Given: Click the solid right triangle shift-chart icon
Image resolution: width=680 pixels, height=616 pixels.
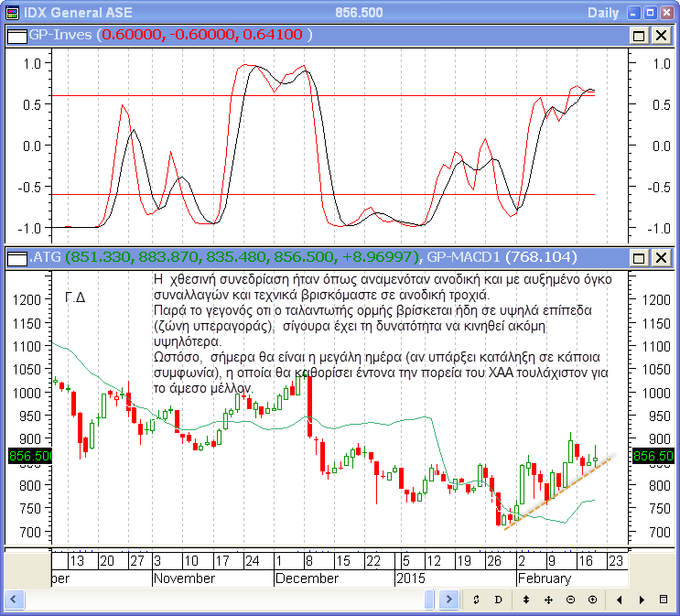Looking at the screenshot, I should pyautogui.click(x=642, y=600).
